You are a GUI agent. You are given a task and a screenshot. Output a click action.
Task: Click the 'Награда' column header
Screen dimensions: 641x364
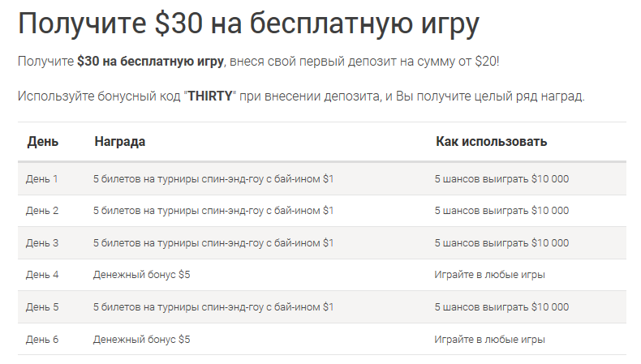tap(120, 141)
